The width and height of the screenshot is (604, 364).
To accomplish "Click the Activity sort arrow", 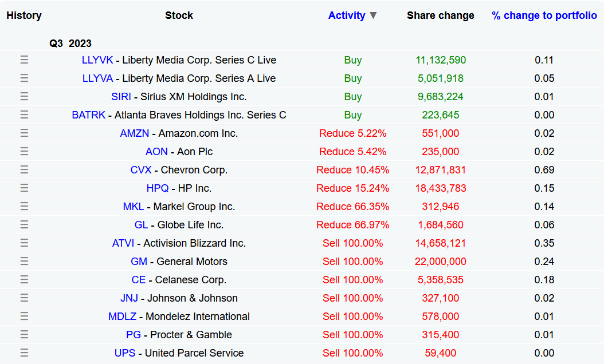I will (373, 15).
